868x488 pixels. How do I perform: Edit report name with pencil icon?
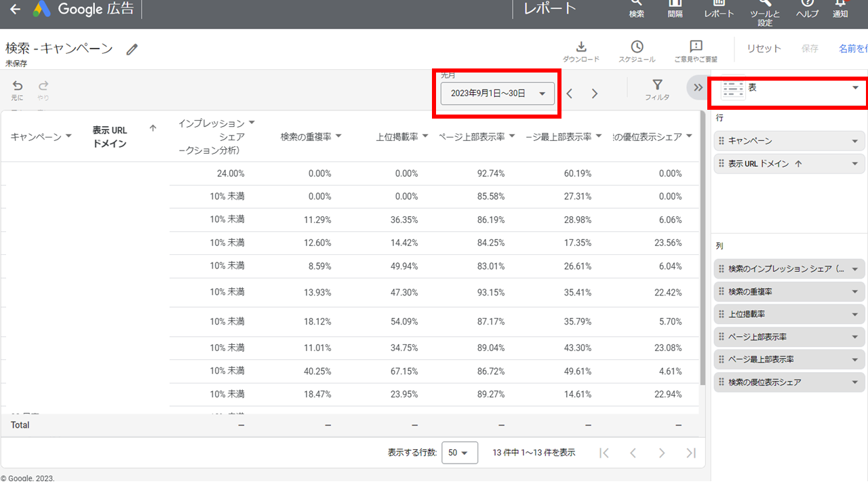tap(132, 49)
